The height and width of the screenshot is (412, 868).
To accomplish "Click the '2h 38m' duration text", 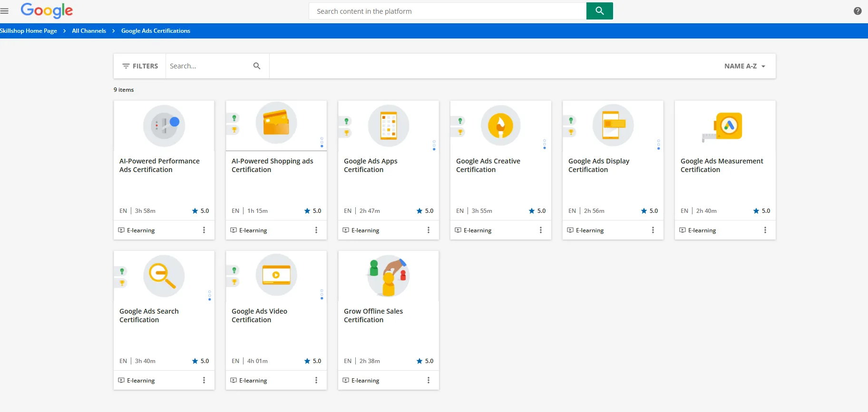I will [x=370, y=361].
